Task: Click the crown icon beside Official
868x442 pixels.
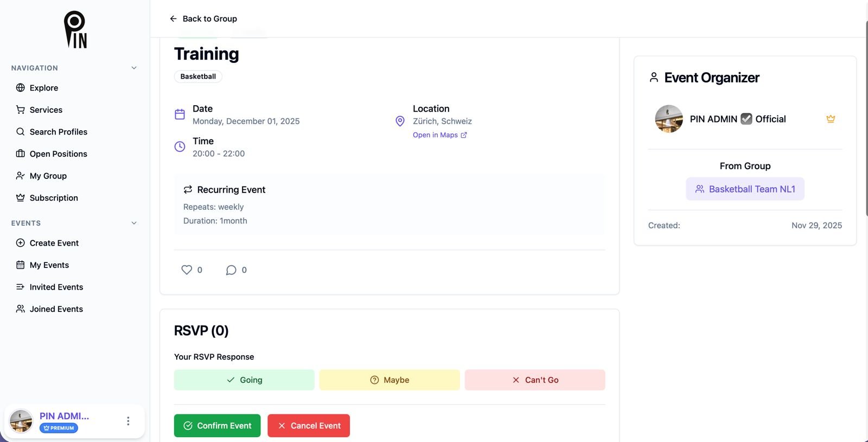Action: (830, 119)
